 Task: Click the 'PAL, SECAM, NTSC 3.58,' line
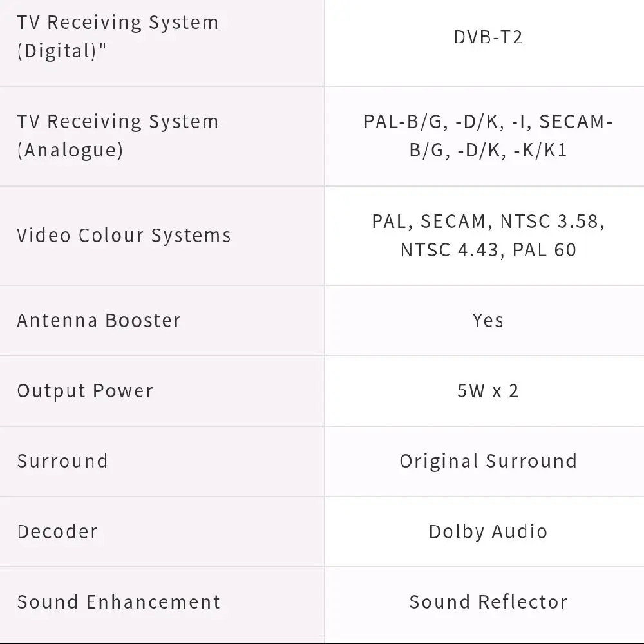coord(488,221)
